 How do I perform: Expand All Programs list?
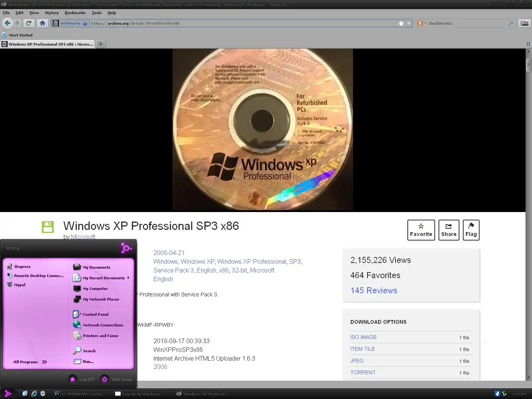click(30, 362)
